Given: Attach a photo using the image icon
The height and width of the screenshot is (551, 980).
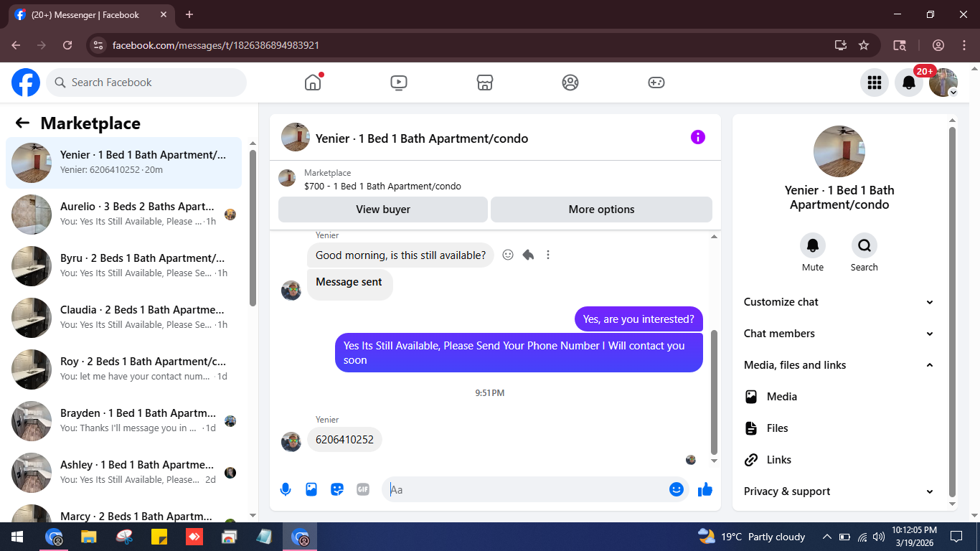Looking at the screenshot, I should 311,489.
